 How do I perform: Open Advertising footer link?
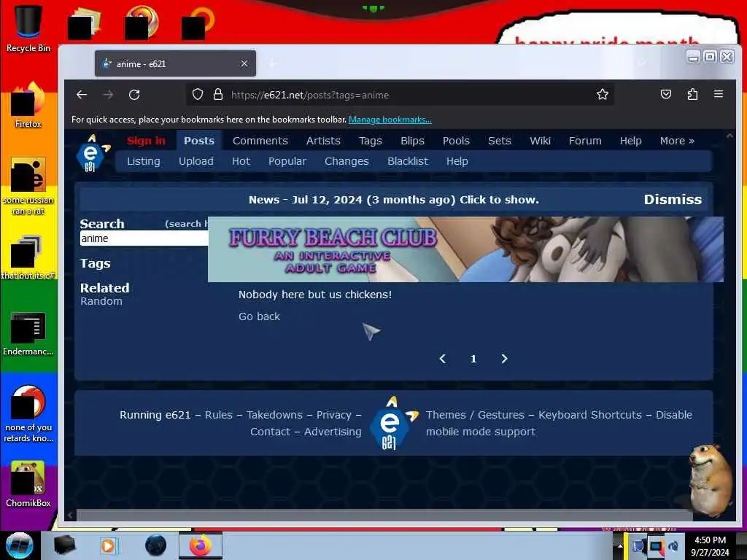pyautogui.click(x=333, y=432)
